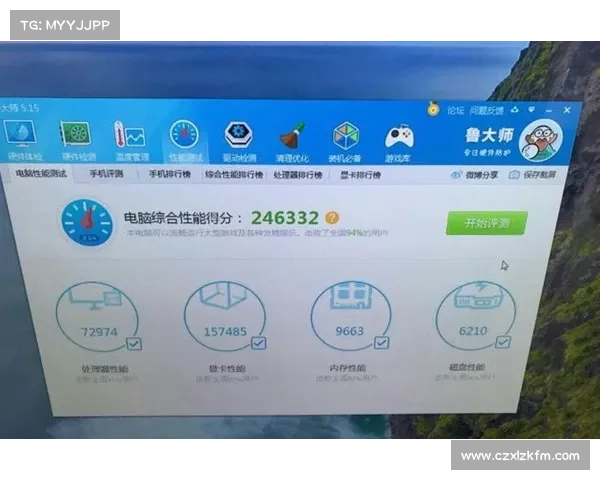Switch to the 手机评测 tab
Screen dimensions: 600x480
(106, 174)
